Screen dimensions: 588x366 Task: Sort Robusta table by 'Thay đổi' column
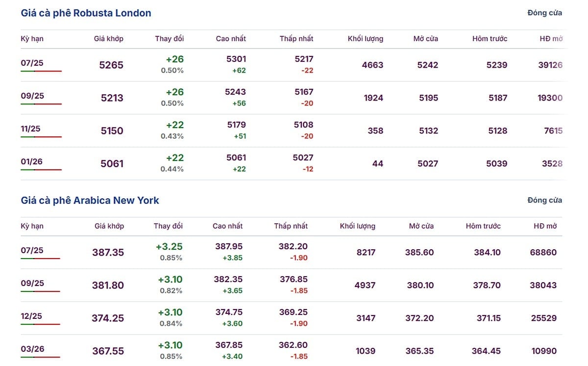point(170,39)
